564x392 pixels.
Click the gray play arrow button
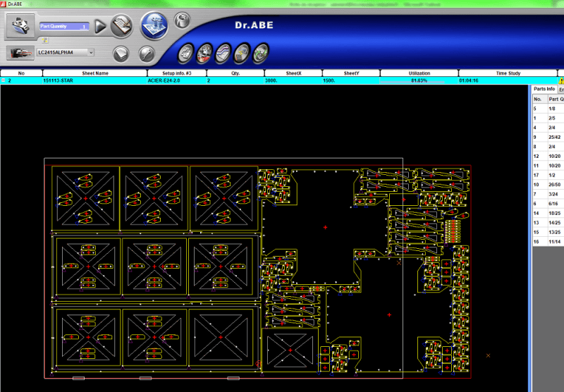coord(100,26)
